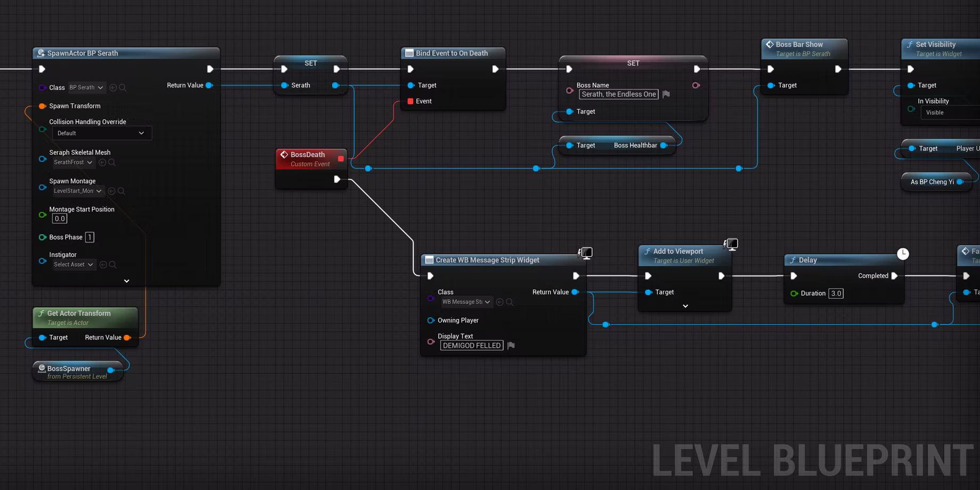The width and height of the screenshot is (980, 490).
Task: Click use-selected arrow icon next to BP Serath class
Action: coord(113,87)
